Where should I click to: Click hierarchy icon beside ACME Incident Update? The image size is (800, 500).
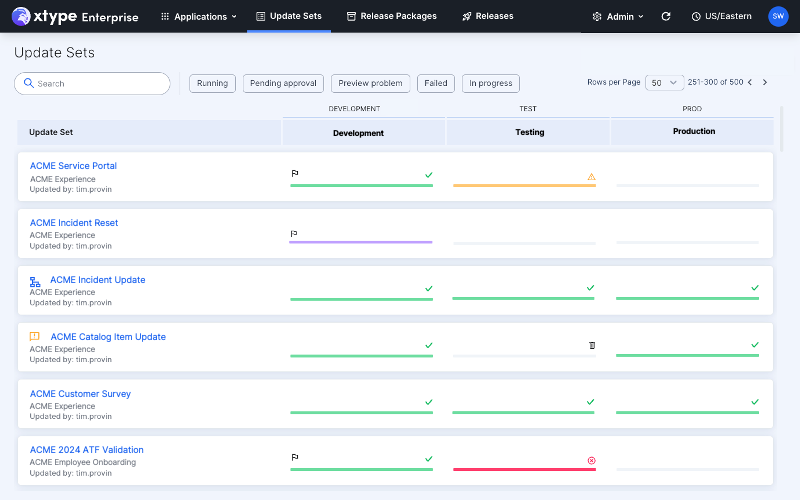[35, 282]
